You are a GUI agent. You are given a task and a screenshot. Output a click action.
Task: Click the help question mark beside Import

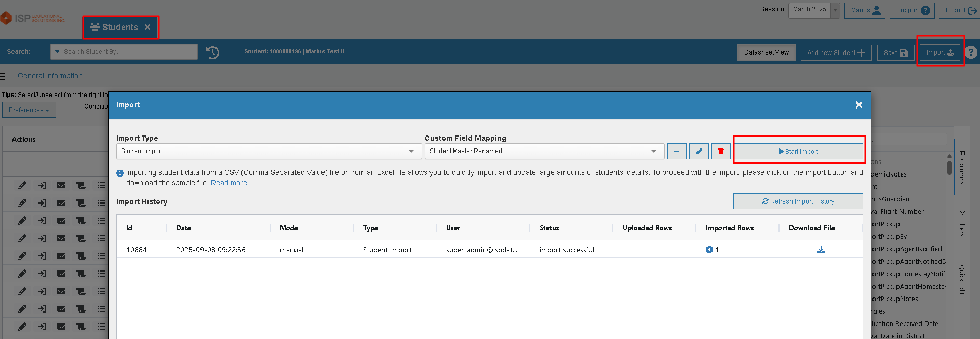coord(971,52)
